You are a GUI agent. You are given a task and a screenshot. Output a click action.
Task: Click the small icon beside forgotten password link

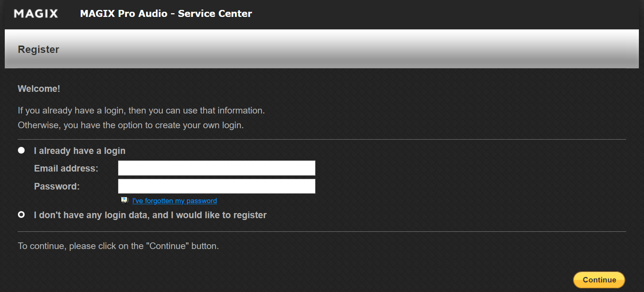click(124, 200)
